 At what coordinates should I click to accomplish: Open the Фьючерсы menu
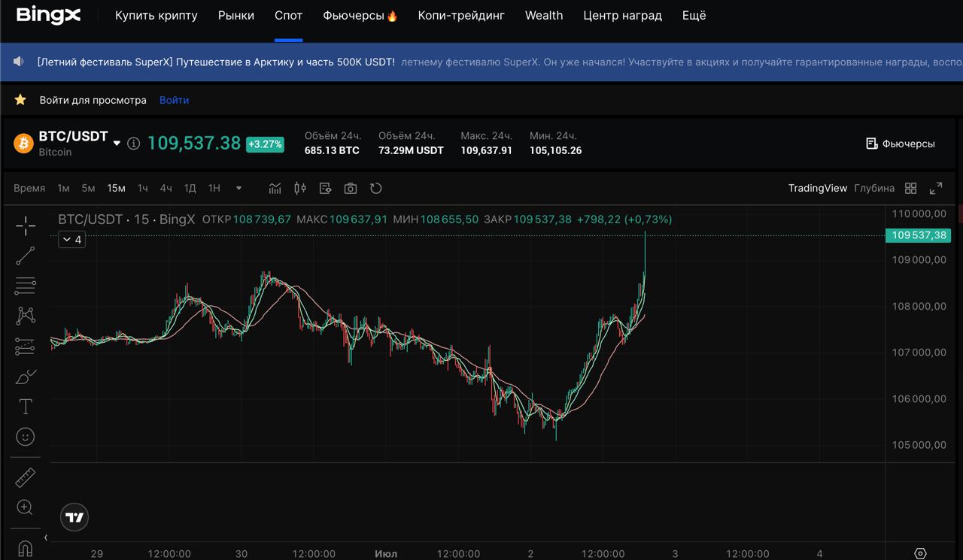coord(360,15)
